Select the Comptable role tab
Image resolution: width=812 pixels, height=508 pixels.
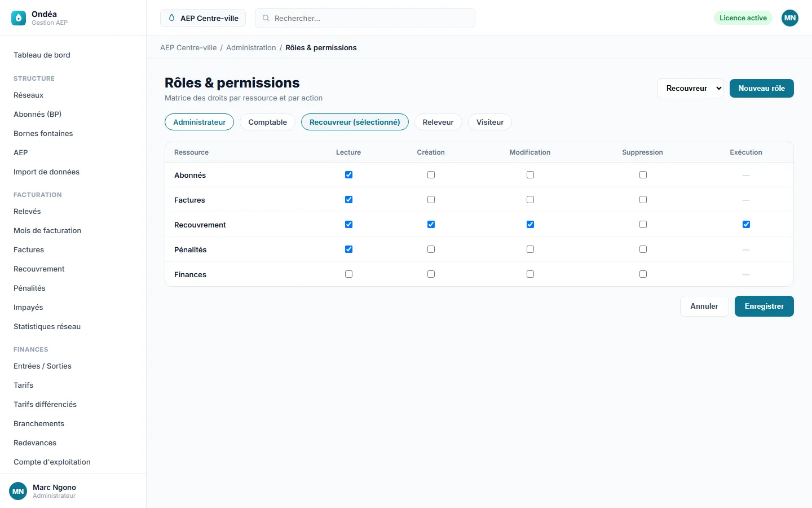point(267,122)
